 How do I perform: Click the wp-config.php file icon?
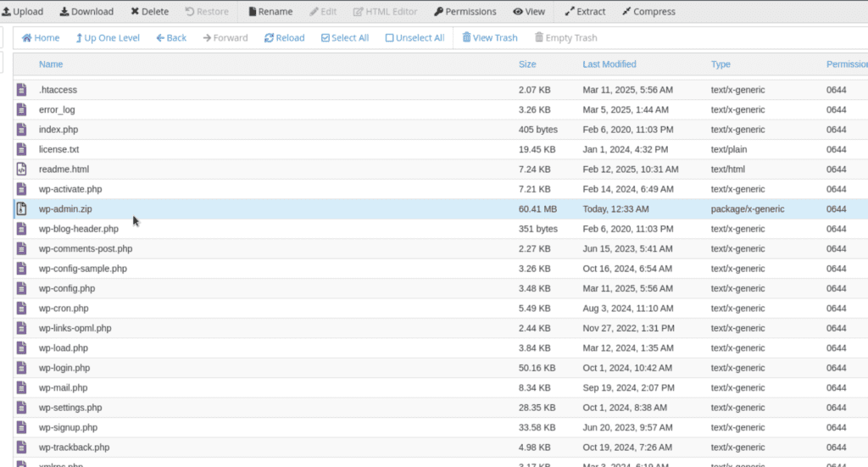(x=21, y=289)
